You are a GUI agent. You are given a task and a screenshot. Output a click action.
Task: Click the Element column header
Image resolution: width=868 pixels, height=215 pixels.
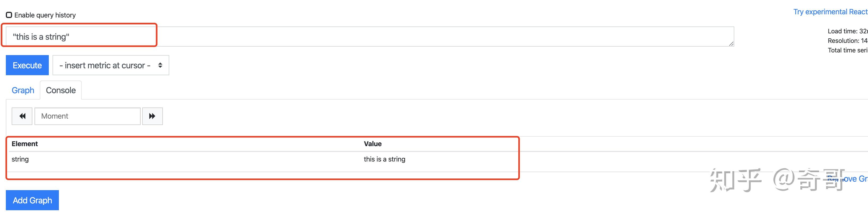pos(25,144)
